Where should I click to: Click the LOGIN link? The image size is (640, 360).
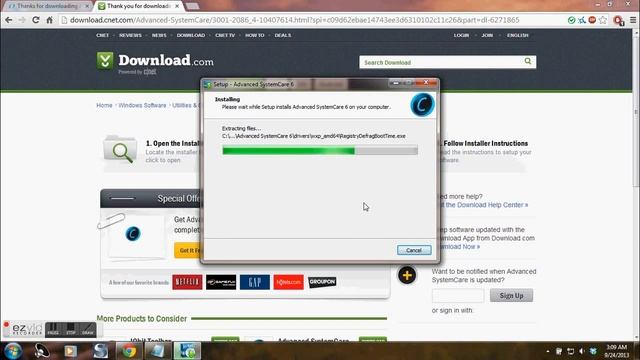tap(461, 36)
